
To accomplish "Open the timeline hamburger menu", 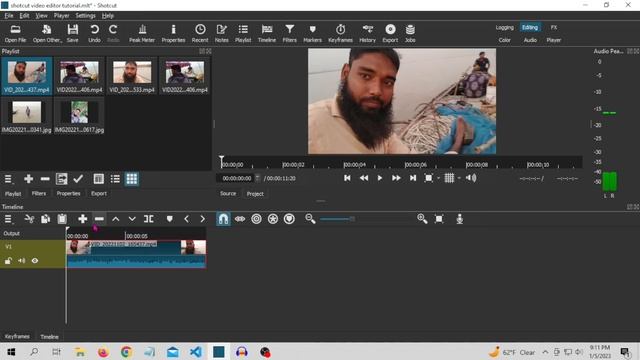I will click(8, 219).
